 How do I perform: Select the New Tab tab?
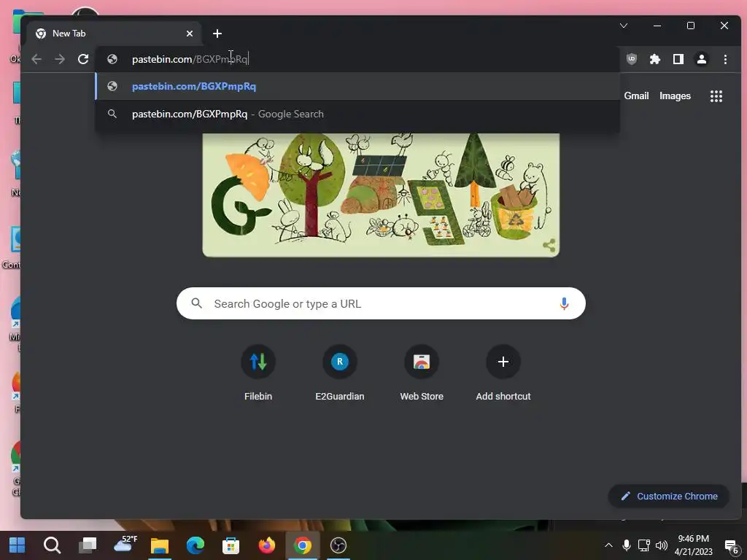click(115, 34)
